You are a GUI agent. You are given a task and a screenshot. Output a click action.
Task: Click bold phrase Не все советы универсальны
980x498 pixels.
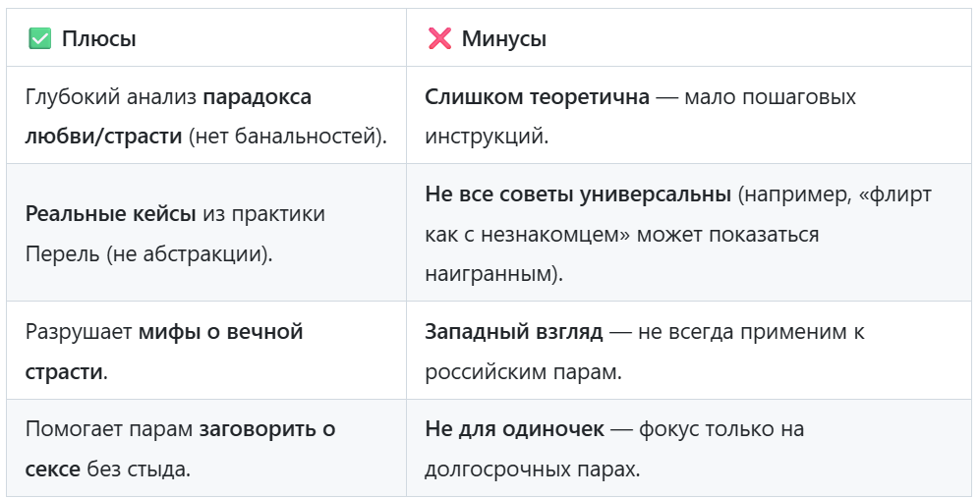coord(578,194)
